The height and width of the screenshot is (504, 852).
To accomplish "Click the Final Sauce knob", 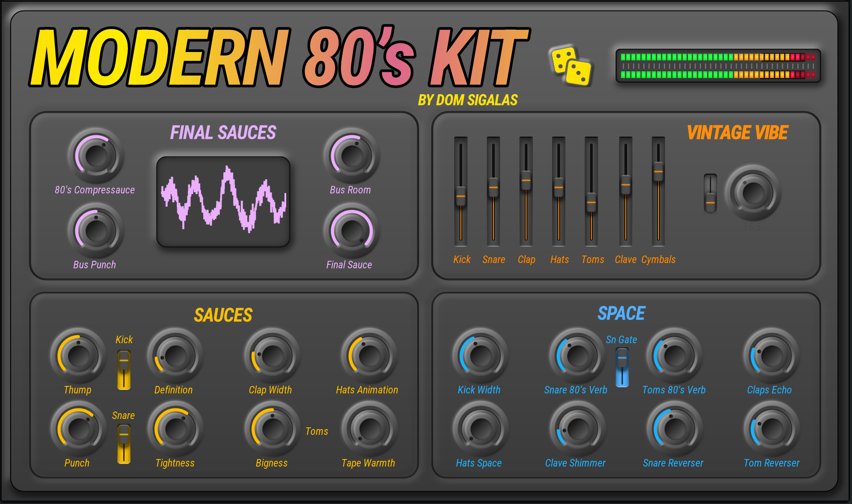I will (351, 230).
